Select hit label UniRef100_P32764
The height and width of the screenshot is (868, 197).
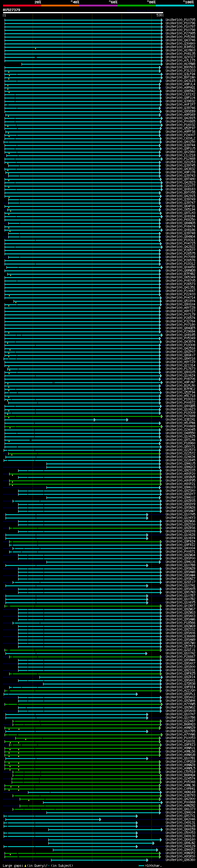[x=180, y=321]
